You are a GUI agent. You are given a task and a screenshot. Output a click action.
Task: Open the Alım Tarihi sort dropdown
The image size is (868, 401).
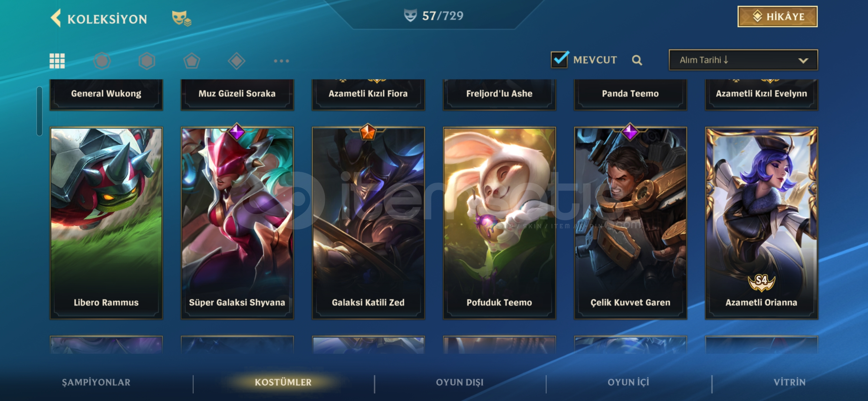[x=743, y=60]
